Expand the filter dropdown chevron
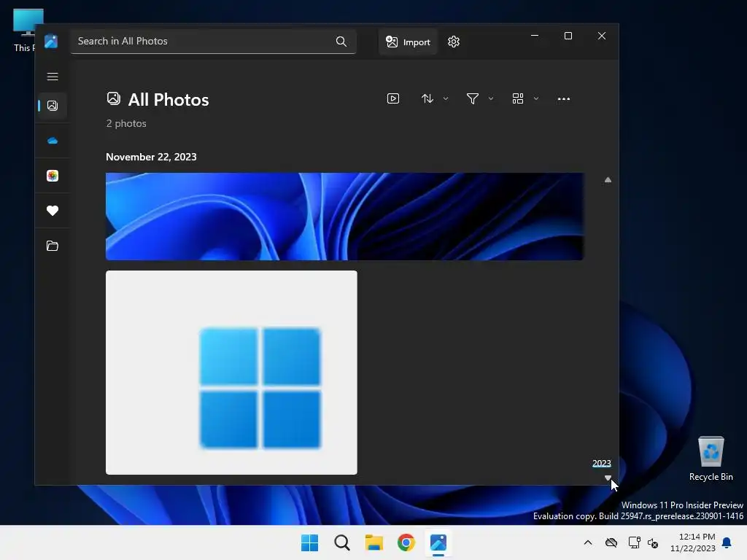This screenshot has height=560, width=747. click(x=491, y=98)
